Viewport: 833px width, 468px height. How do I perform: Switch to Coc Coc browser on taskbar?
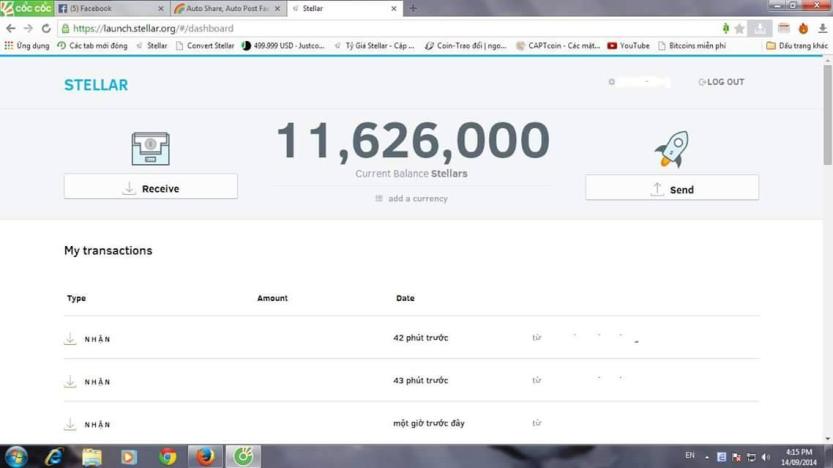(x=243, y=456)
